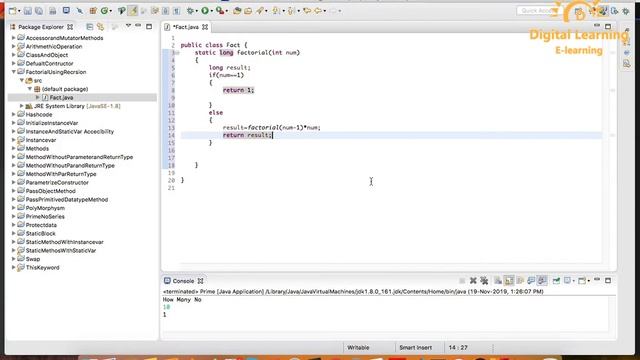Click the New Java Package icon

click(93, 11)
